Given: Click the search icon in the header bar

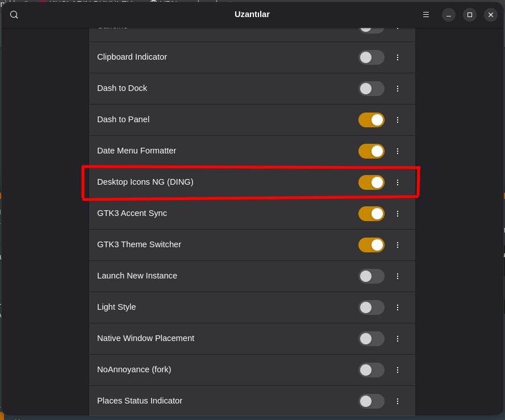Looking at the screenshot, I should coord(14,15).
